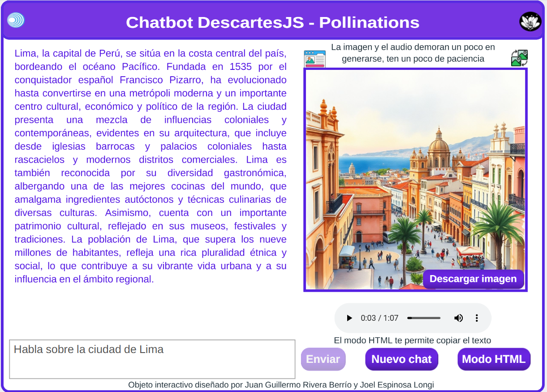This screenshot has height=392, width=547.
Task: Switch to Modo HTML
Action: click(494, 359)
